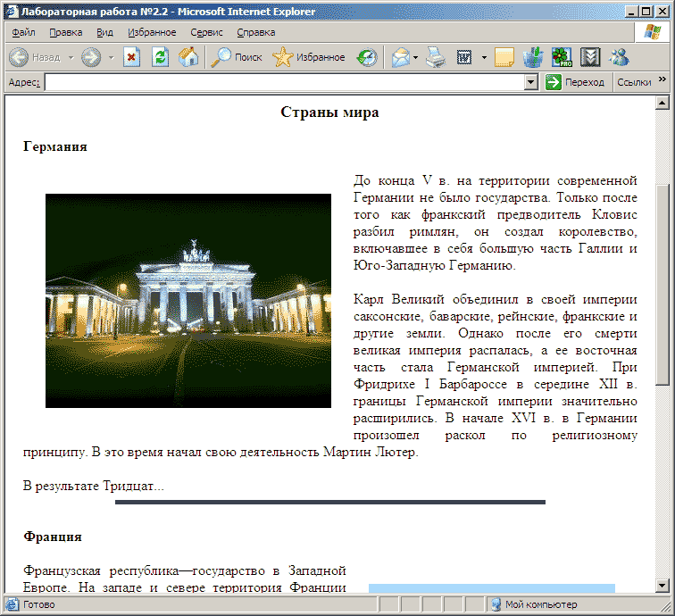Click the Mail envelope icon
675x616 pixels.
coord(400,57)
